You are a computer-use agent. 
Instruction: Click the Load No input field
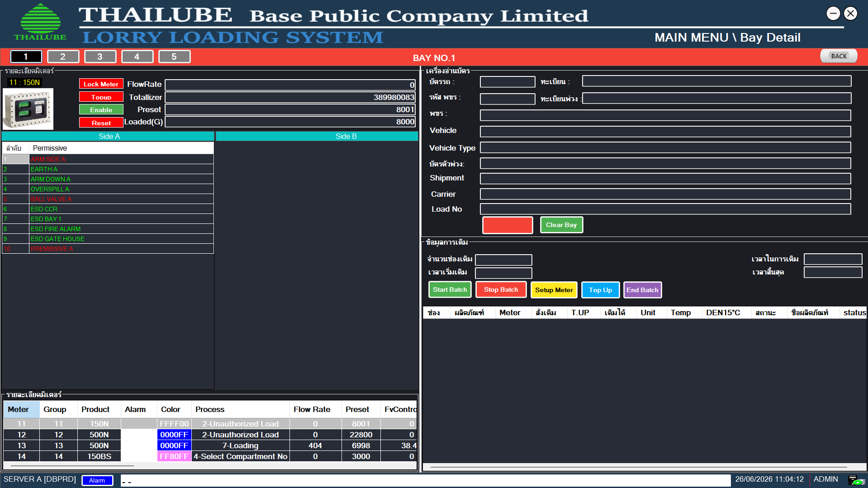[x=665, y=209]
